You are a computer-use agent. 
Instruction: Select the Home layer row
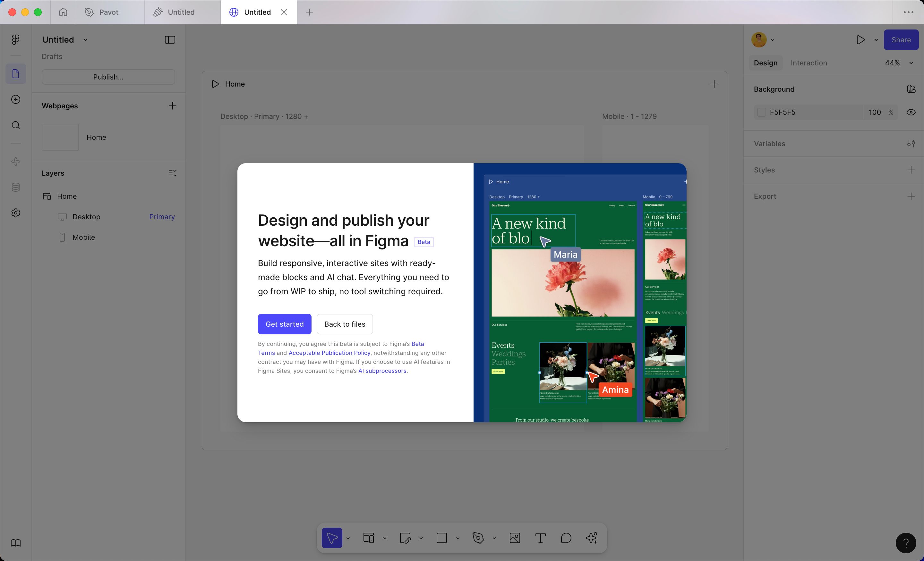pyautogui.click(x=108, y=197)
